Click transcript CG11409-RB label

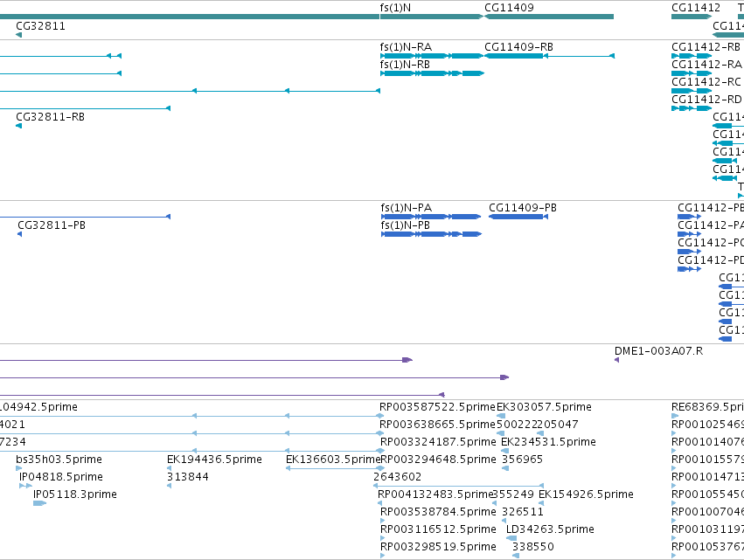click(x=518, y=47)
